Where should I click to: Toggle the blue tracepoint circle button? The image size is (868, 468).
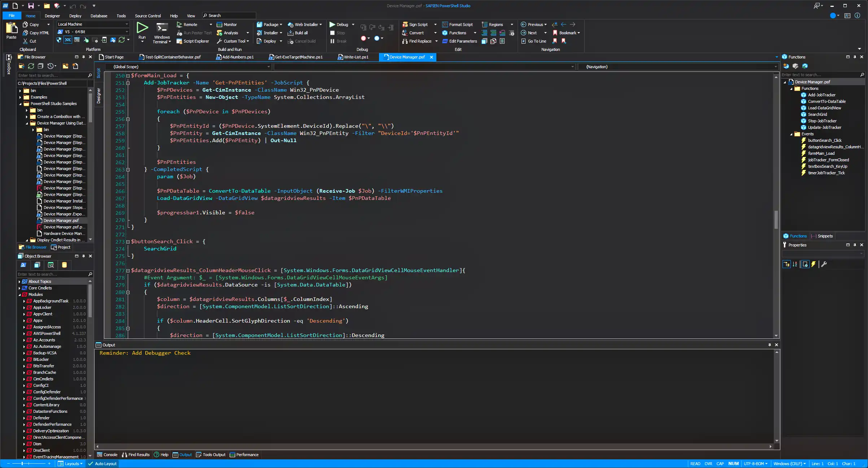pyautogui.click(x=377, y=38)
